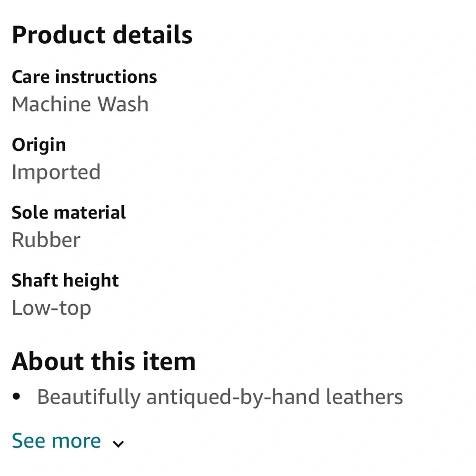476x476 pixels.
Task: Click the bullet point before Beautifully
Action: (17, 397)
